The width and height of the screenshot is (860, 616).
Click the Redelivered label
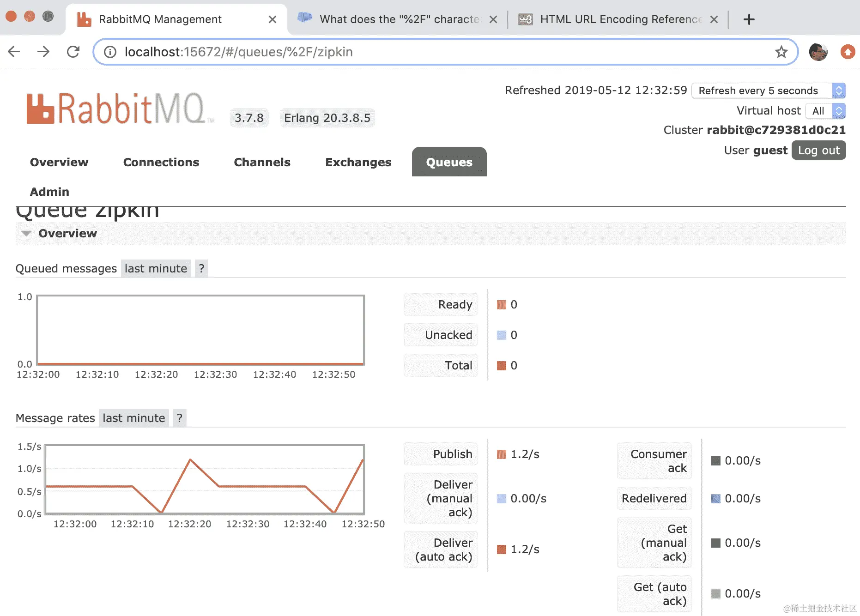(654, 499)
